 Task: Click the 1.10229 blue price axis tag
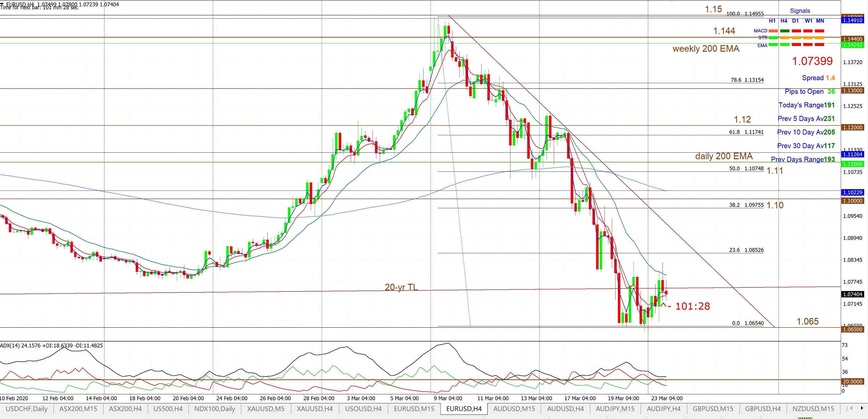(853, 192)
